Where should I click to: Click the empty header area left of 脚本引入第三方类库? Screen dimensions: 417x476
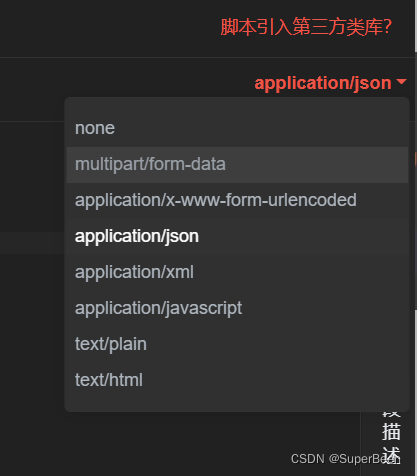point(108,28)
